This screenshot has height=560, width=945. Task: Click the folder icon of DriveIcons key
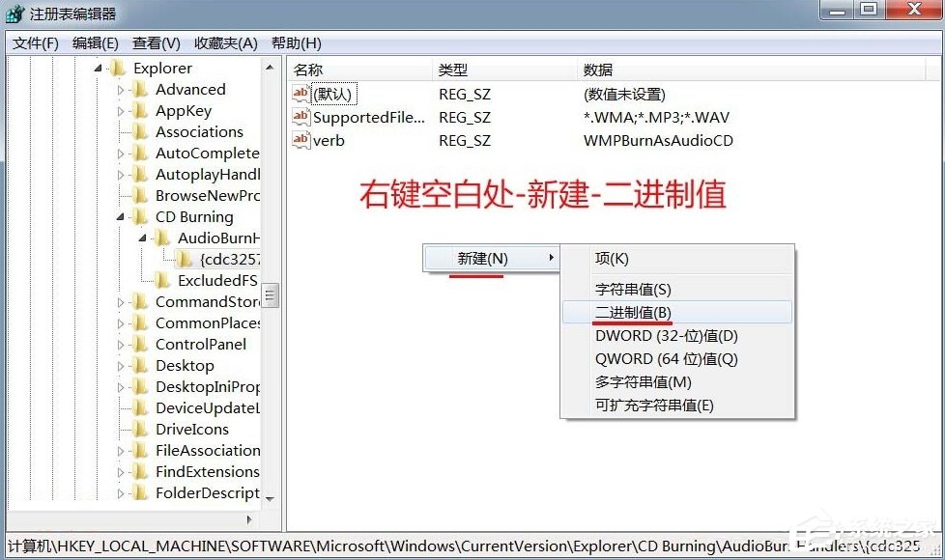tap(140, 429)
